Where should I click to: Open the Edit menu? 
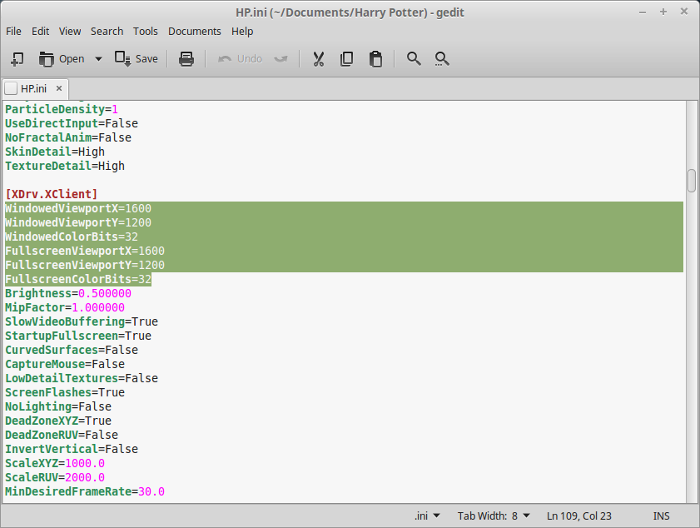(40, 31)
